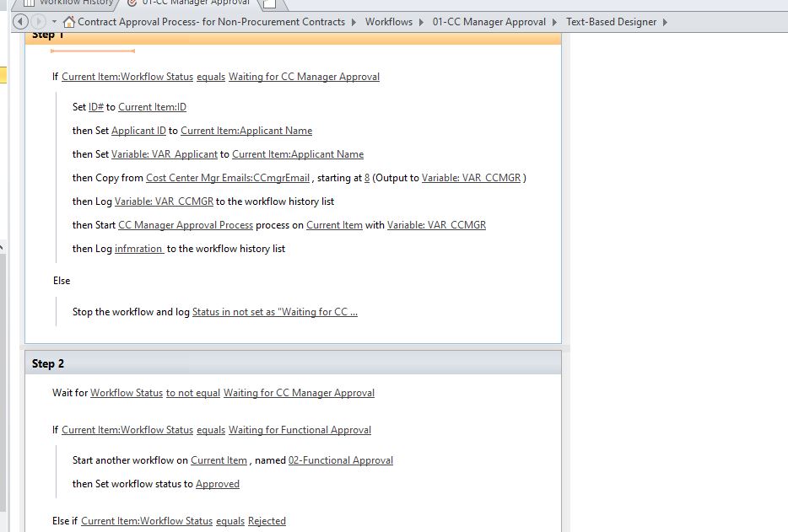Image resolution: width=788 pixels, height=532 pixels.
Task: Edit Waiting for CC Manager Approval value in Step 1
Action: tap(304, 77)
